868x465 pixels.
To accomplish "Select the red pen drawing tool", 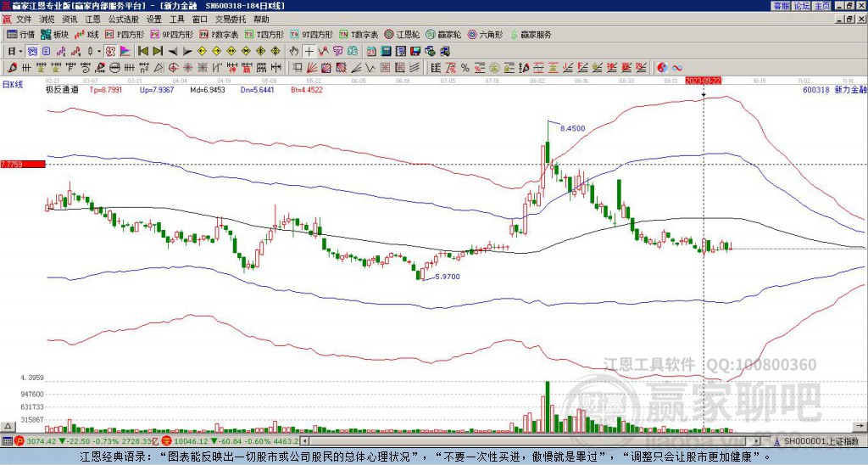I will [x=12, y=68].
